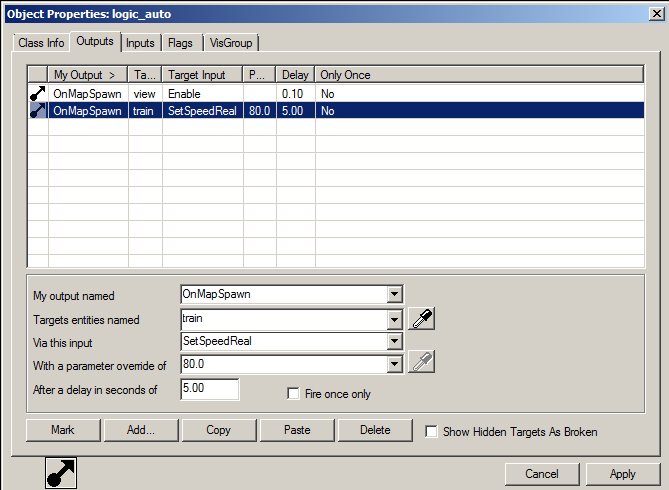
Task: Expand the My output named dropdown
Action: (394, 295)
